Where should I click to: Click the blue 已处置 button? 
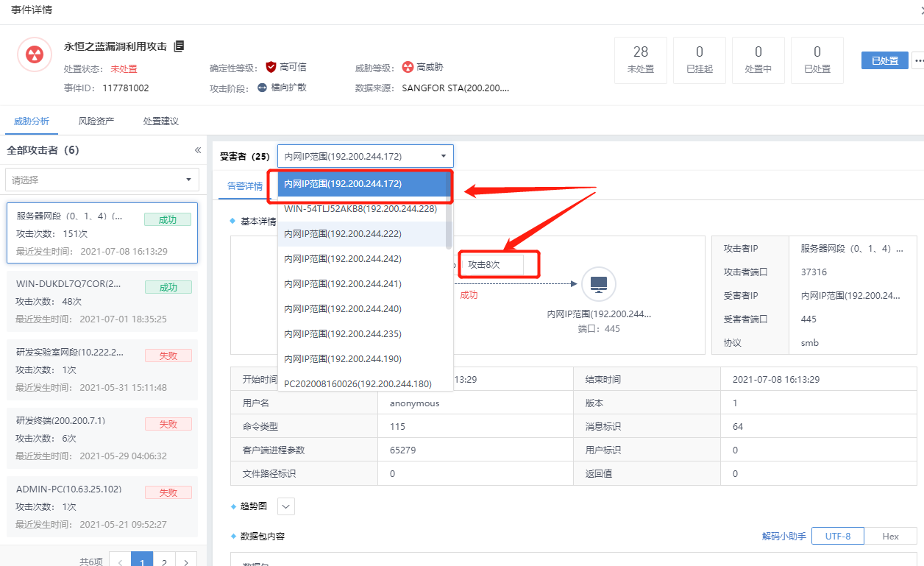884,60
